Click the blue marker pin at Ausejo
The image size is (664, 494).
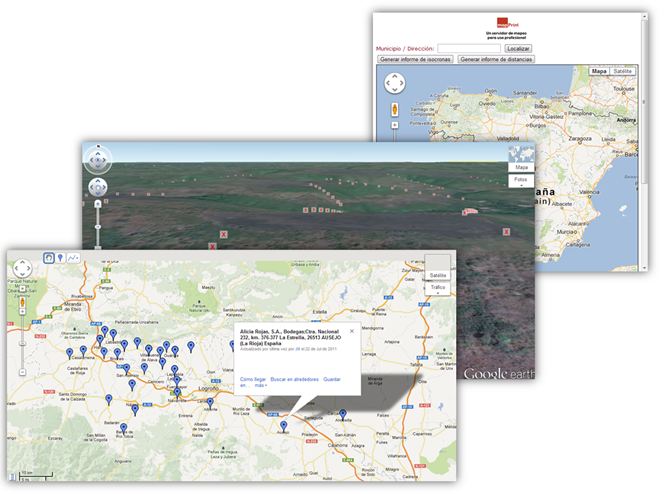(284, 427)
